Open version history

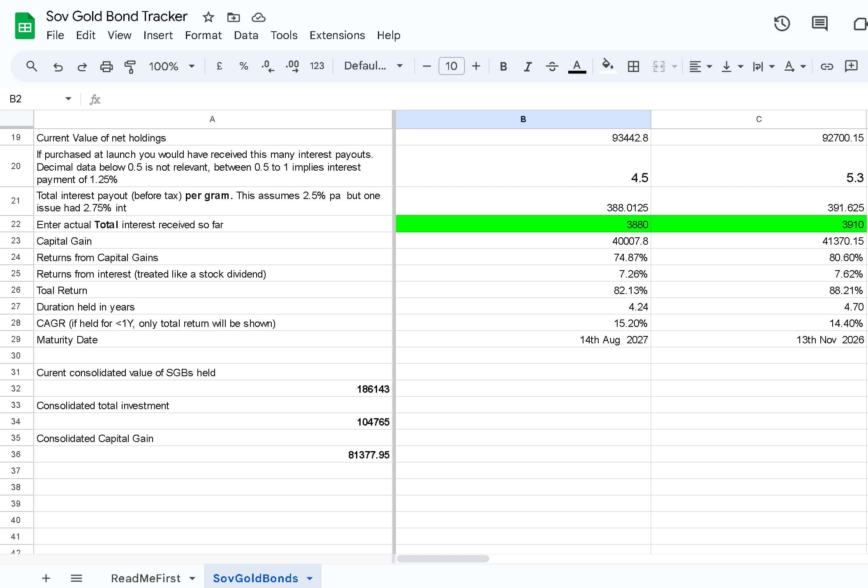point(782,24)
